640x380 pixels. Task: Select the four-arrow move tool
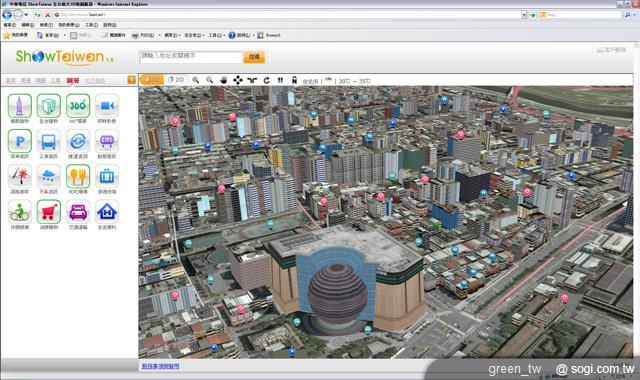point(238,80)
